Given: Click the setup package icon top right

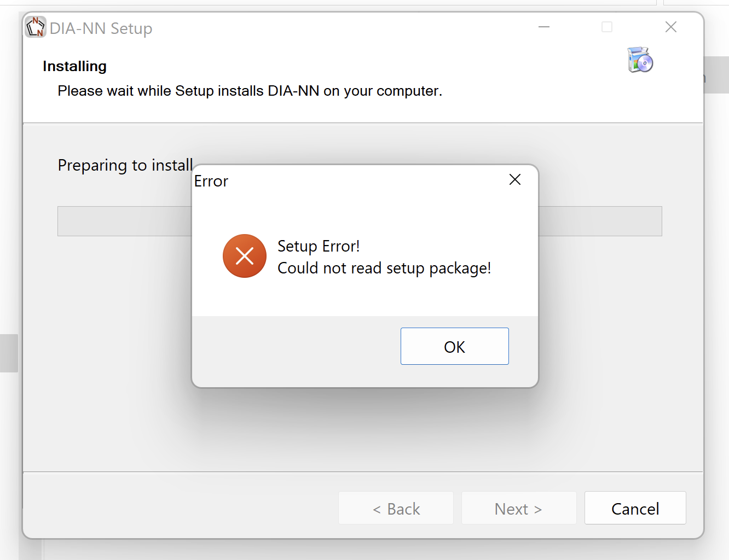Looking at the screenshot, I should pos(639,60).
